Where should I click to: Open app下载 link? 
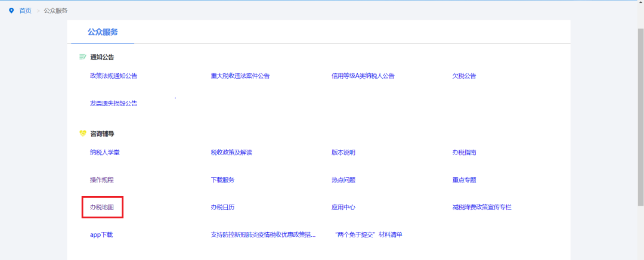[101, 235]
